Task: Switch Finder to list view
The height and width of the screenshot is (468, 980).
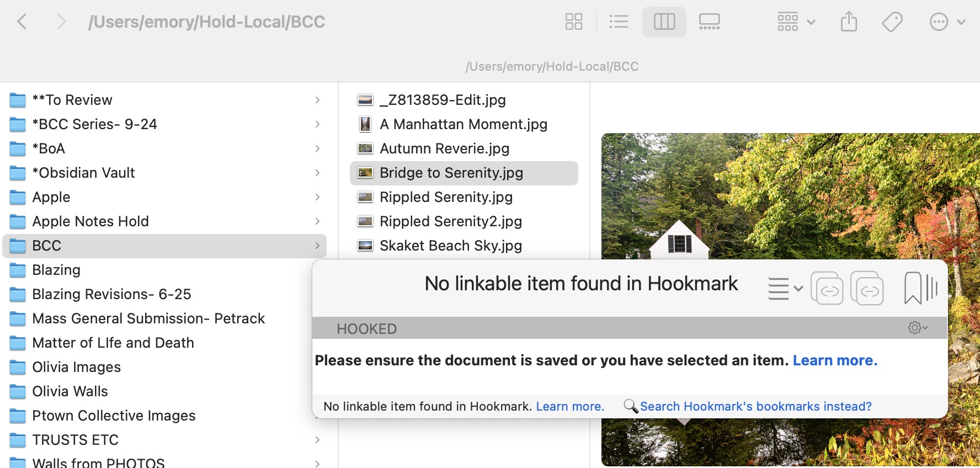Action: [619, 22]
